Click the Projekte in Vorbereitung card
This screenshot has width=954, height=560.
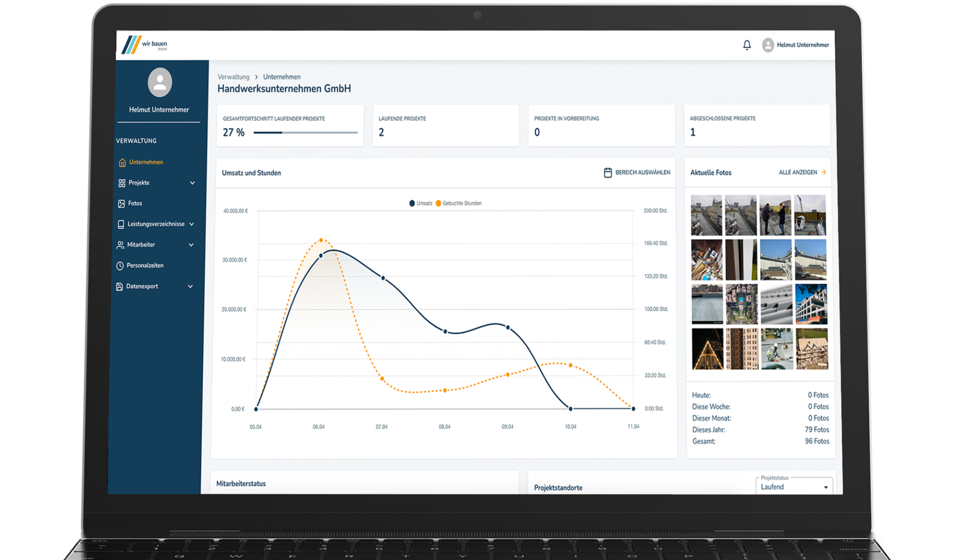click(x=601, y=126)
